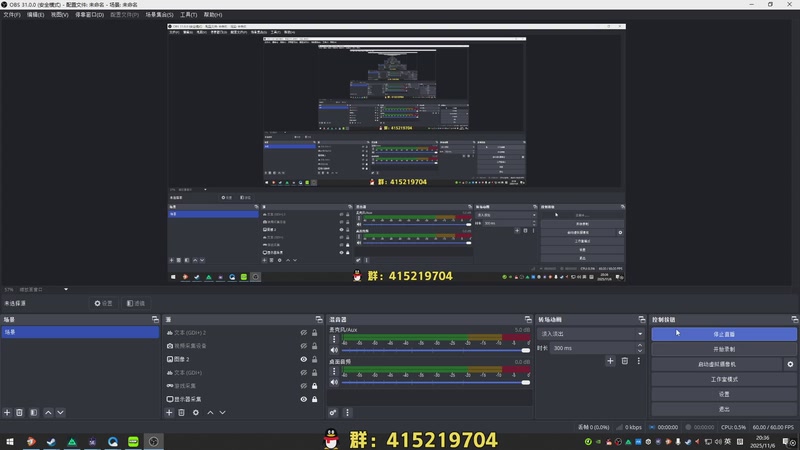Open the 视图(V) menu
This screenshot has height=450, width=800.
(59, 15)
